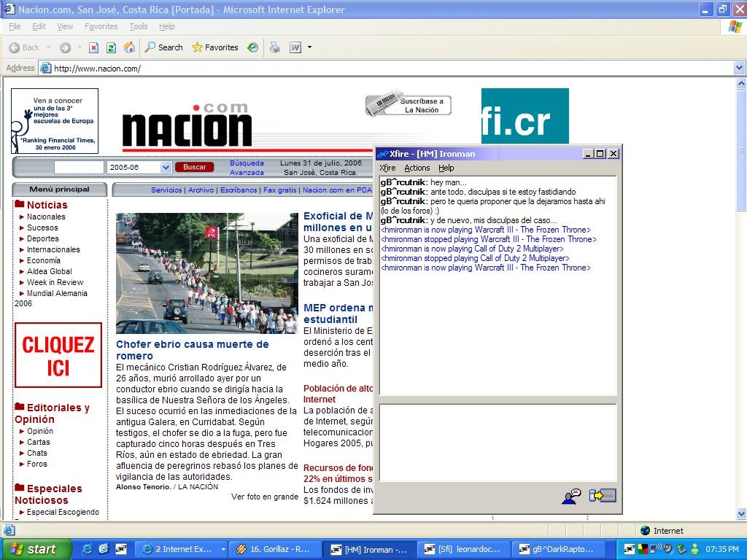Open the Favorites menu
The height and width of the screenshot is (560, 747).
[x=101, y=27]
